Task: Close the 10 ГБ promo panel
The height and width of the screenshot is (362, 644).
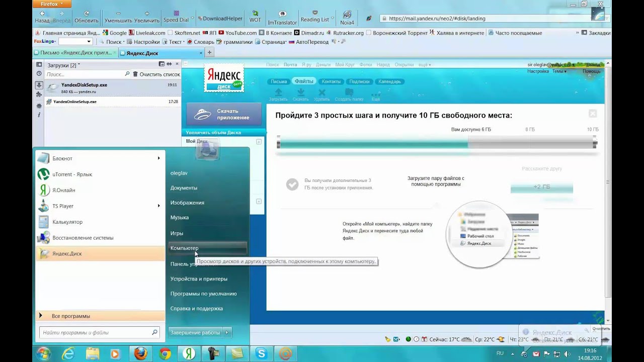Action: (593, 114)
